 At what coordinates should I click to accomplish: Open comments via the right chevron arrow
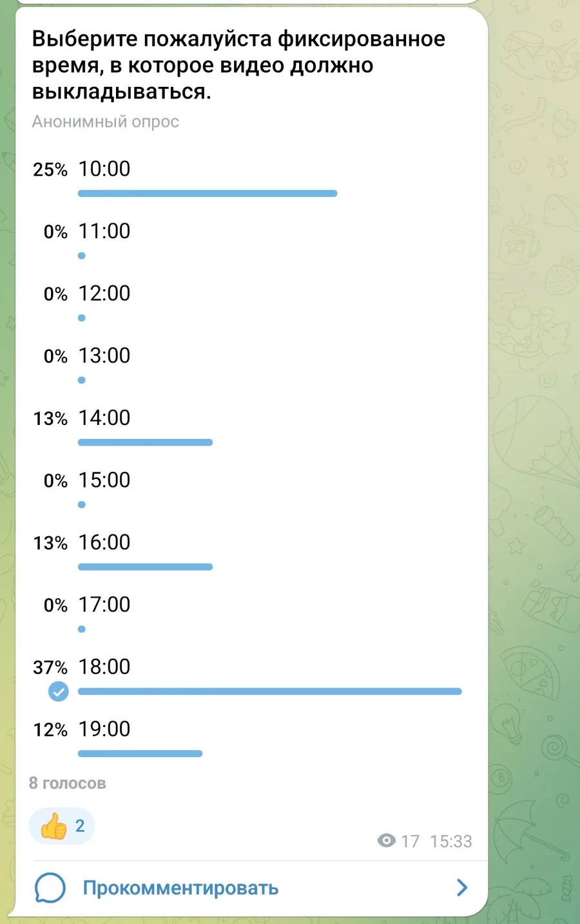tap(461, 888)
